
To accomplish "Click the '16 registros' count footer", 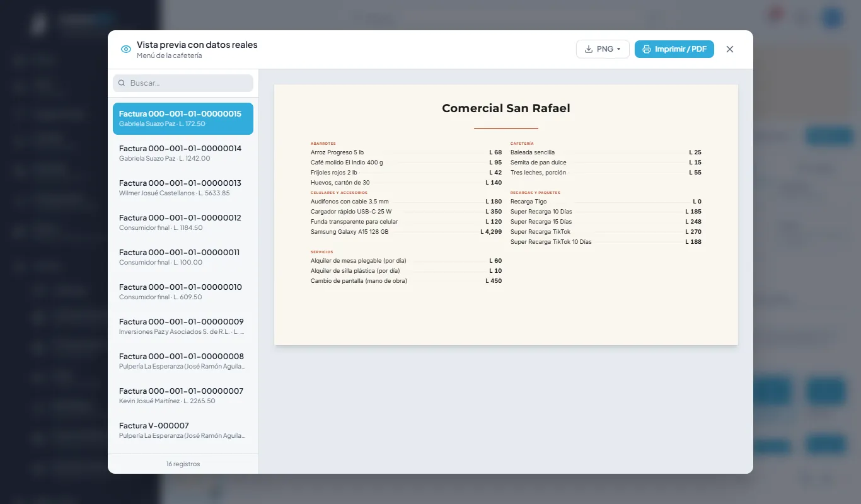I will pyautogui.click(x=183, y=464).
